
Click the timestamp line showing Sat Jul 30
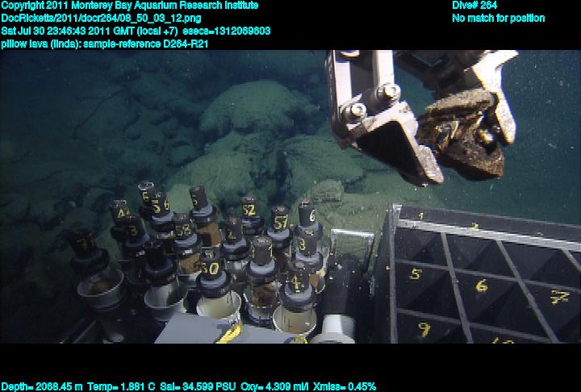pos(136,31)
